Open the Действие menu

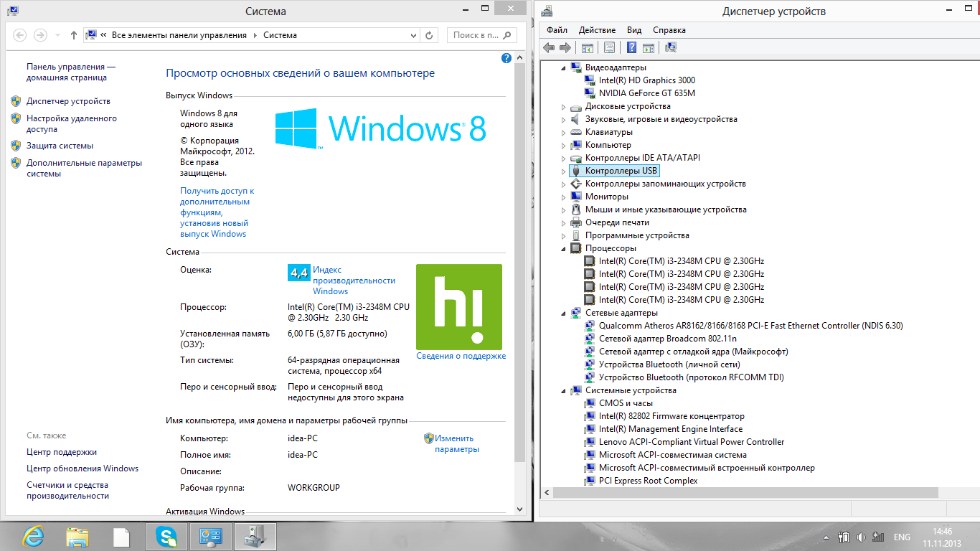pos(596,30)
